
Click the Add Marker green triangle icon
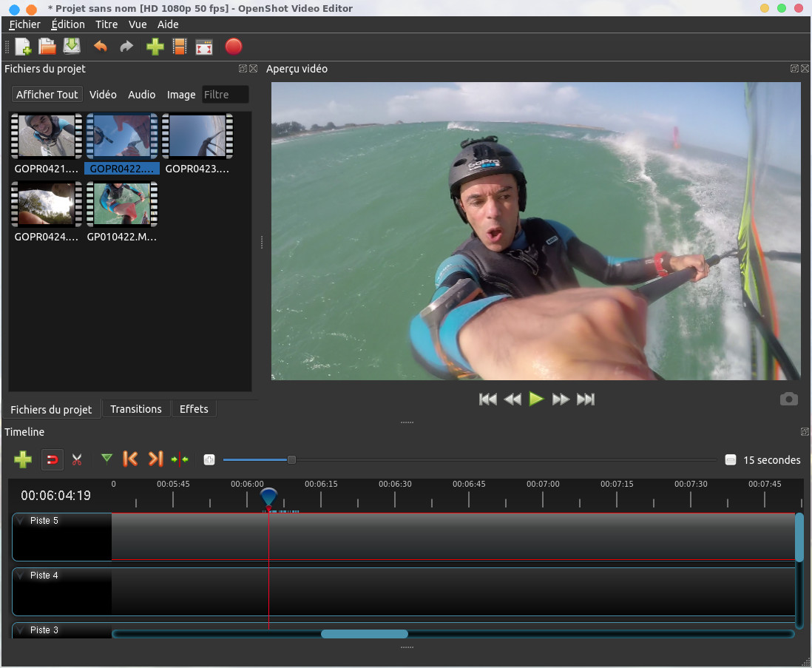coord(106,459)
